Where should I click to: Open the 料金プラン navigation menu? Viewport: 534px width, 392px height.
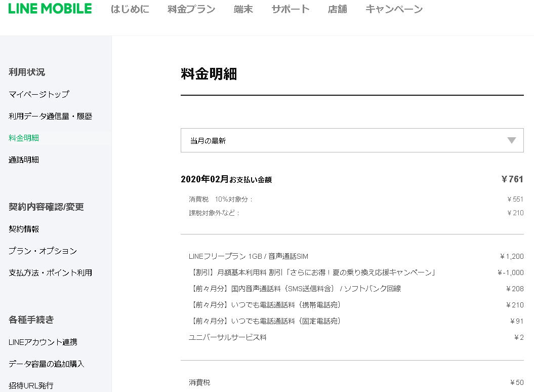pyautogui.click(x=191, y=9)
